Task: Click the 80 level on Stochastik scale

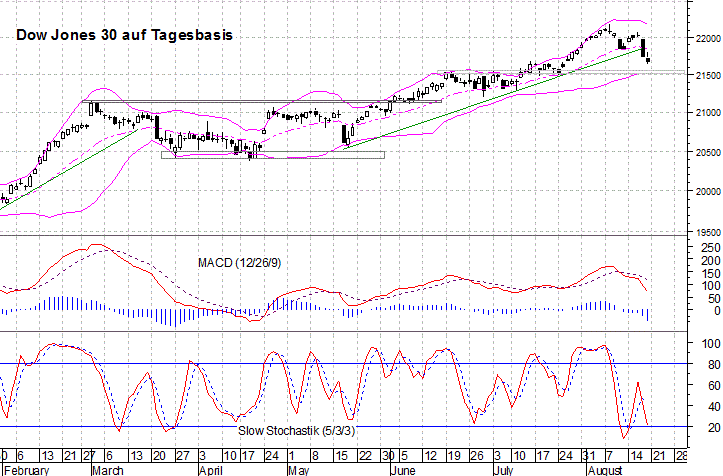Action: pos(714,365)
